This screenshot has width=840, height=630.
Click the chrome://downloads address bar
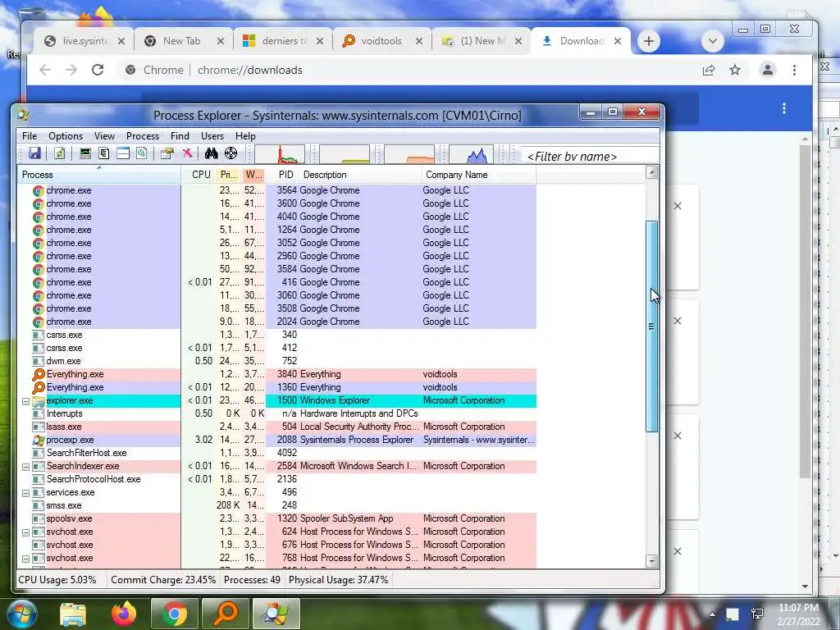click(x=407, y=70)
